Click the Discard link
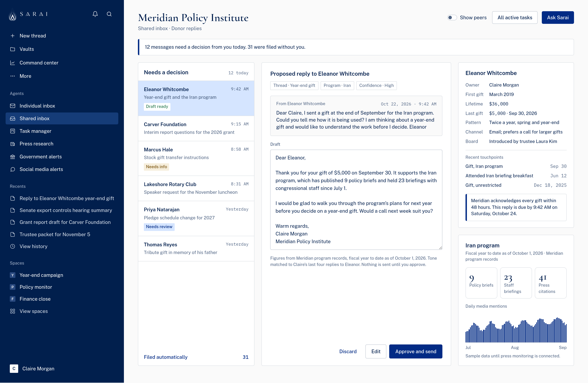588x383 pixels. coord(348,352)
